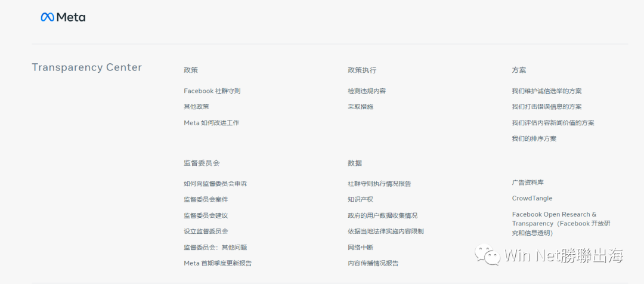The height and width of the screenshot is (284, 644).
Task: Open the 方案 section heading
Action: pos(519,70)
